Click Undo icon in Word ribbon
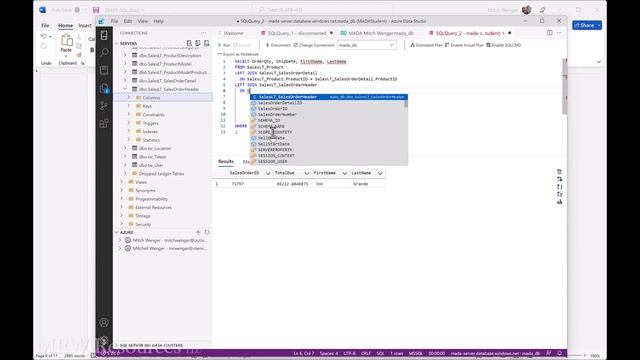 click(44, 37)
